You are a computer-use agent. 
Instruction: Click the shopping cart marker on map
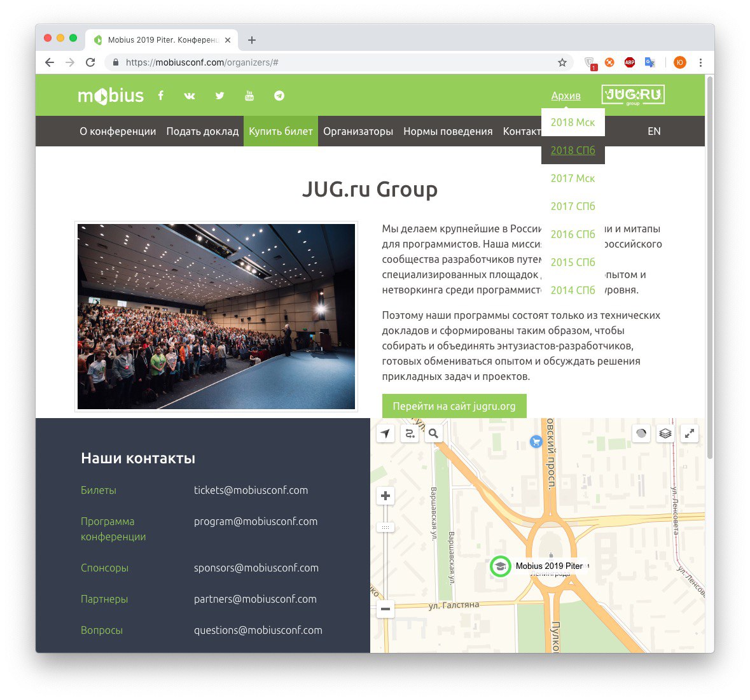(x=536, y=442)
